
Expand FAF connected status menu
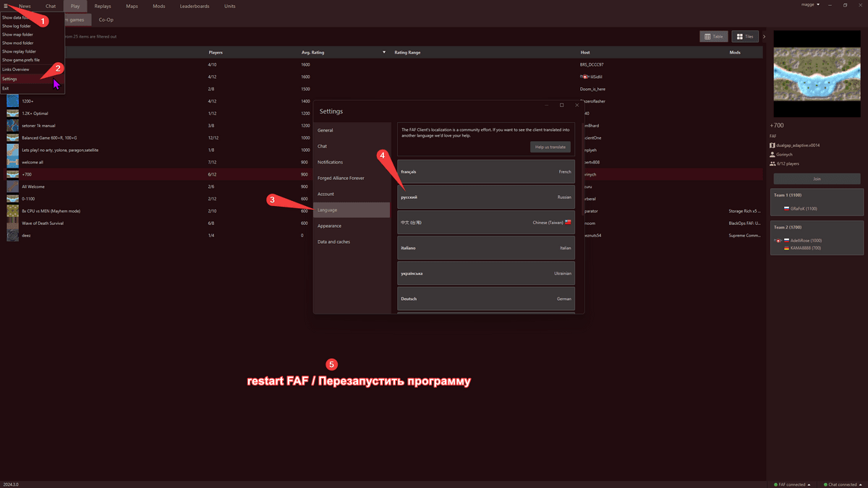coord(791,484)
